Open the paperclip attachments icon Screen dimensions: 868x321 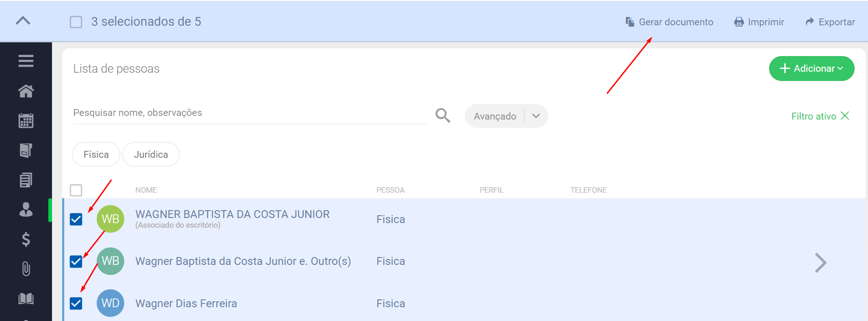tap(26, 269)
